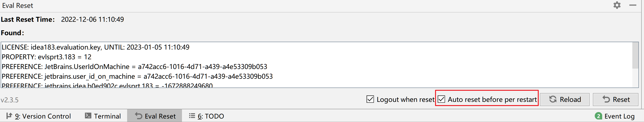The height and width of the screenshot is (122, 644).
Task: Click the JetBrains.UserIdOnMachine preference line
Action: tap(134, 66)
